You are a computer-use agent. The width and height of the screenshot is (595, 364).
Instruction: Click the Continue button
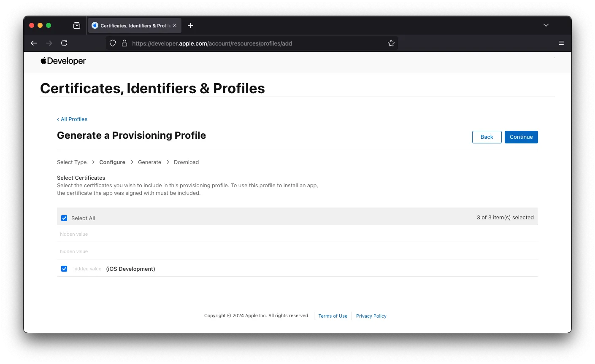[x=521, y=137]
